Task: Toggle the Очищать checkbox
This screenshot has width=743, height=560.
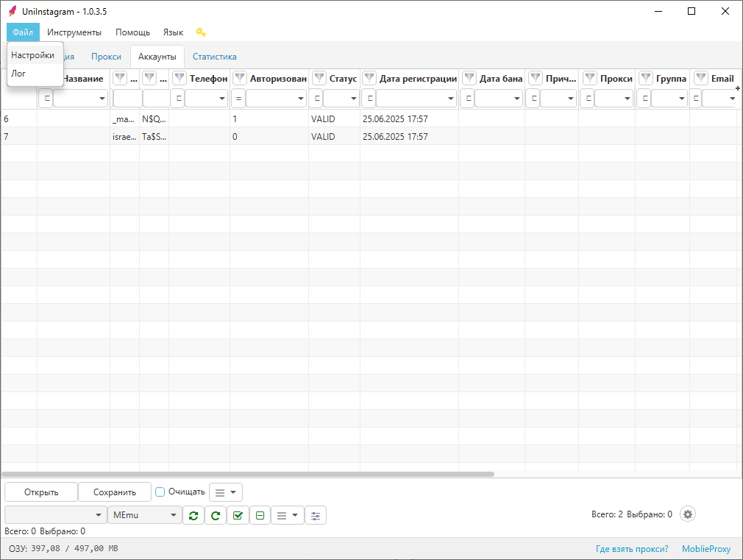Action: click(160, 492)
